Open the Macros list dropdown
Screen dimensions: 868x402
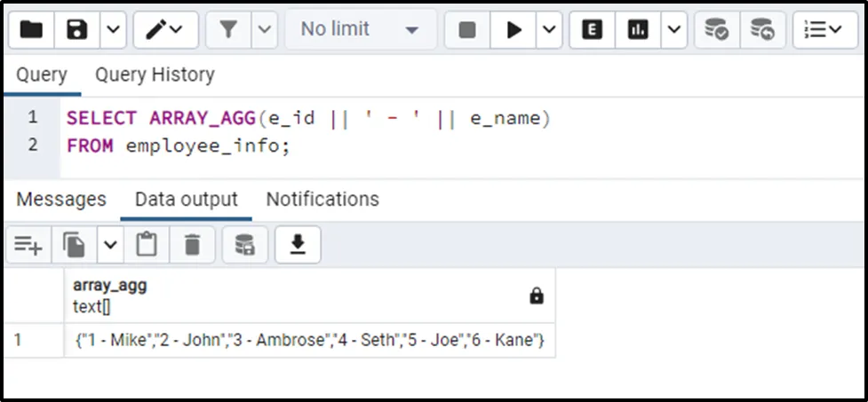click(823, 30)
